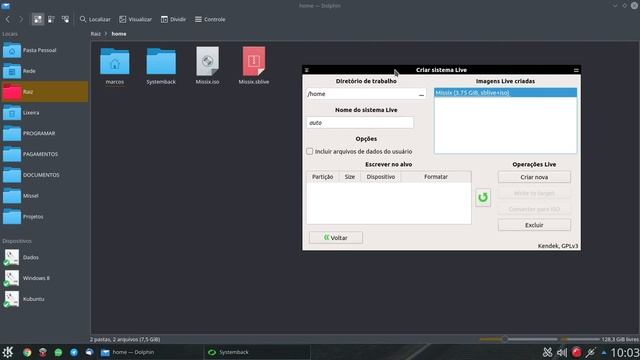Select the Systemback folder
Image resolution: width=640 pixels, height=360 pixels.
(x=161, y=66)
